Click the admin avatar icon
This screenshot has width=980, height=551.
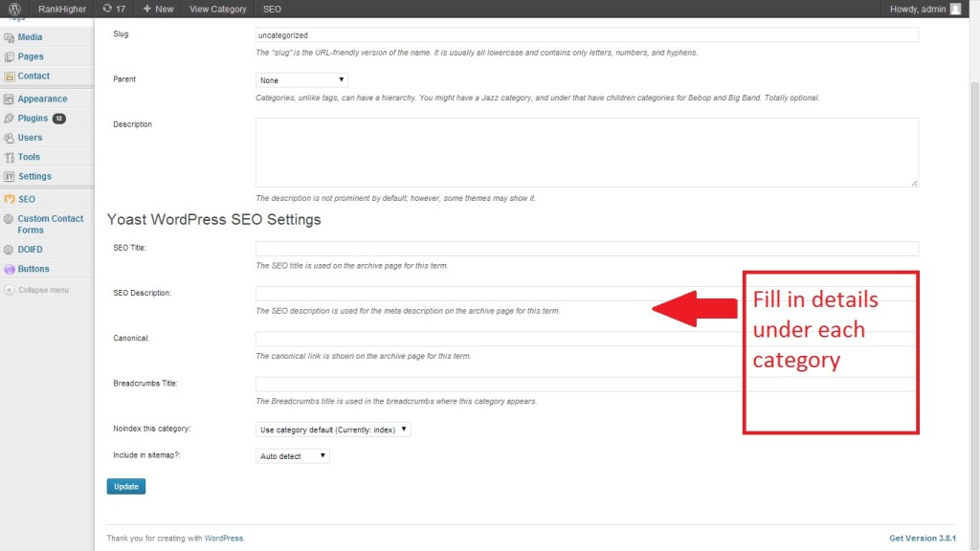click(956, 9)
